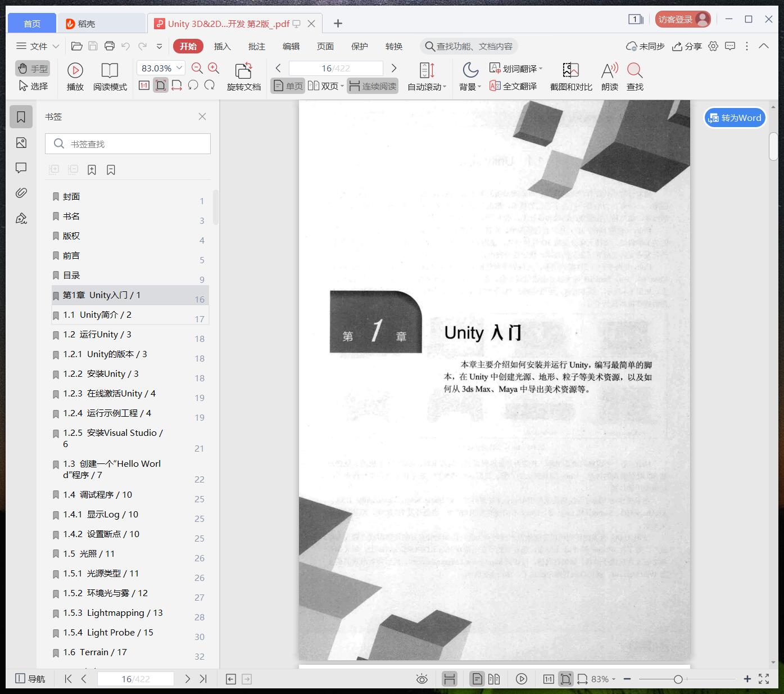Open the 文件 menu
This screenshot has height=694, width=784.
coord(38,46)
